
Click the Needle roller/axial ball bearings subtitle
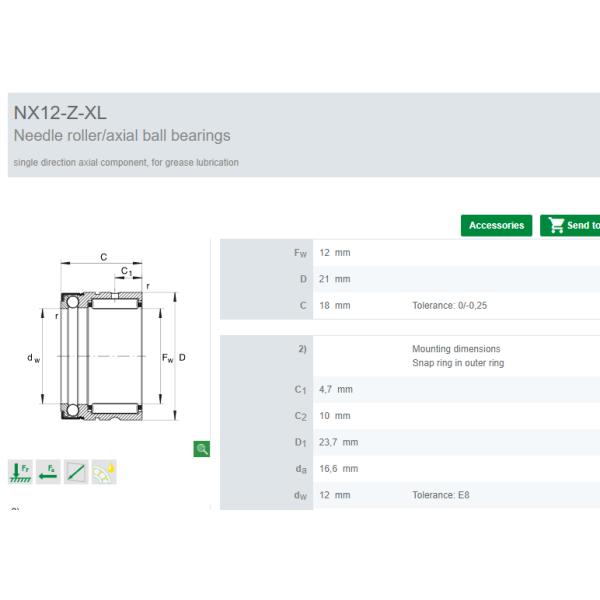click(122, 136)
